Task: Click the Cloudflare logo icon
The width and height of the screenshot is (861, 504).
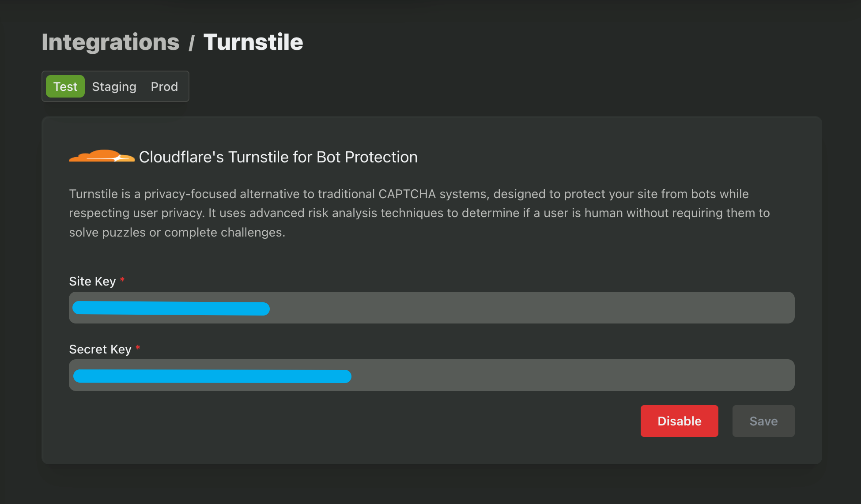Action: tap(101, 157)
